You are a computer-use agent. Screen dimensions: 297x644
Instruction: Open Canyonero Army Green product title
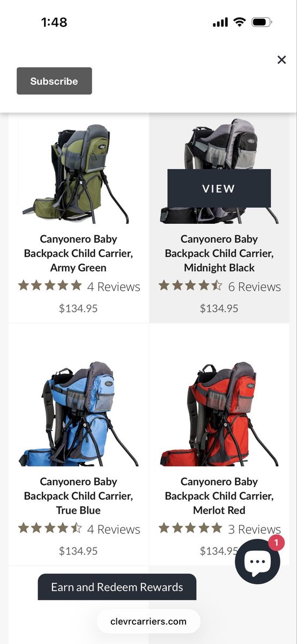(78, 253)
